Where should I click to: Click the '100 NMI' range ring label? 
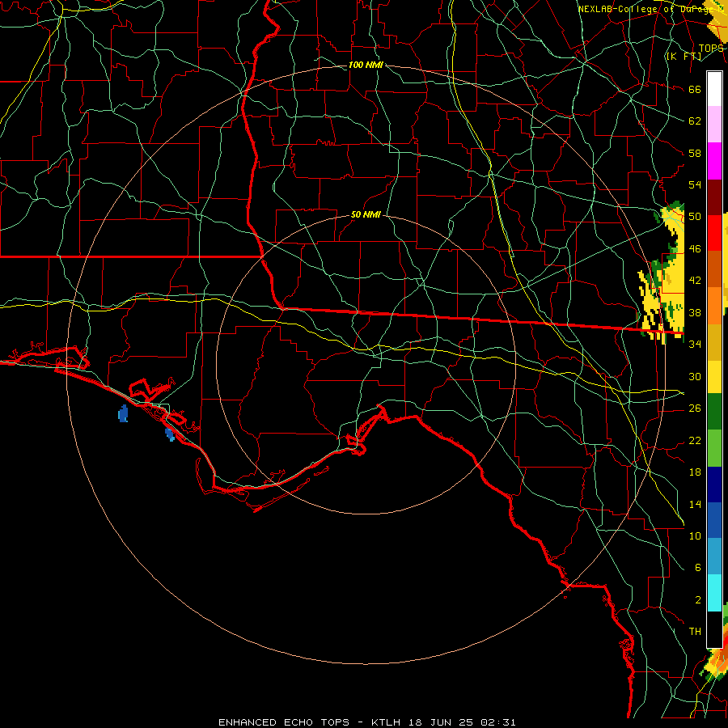pos(366,65)
